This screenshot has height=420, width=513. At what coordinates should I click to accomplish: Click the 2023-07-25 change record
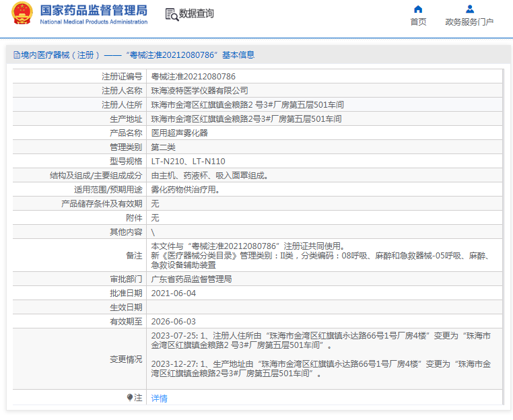click(321, 340)
